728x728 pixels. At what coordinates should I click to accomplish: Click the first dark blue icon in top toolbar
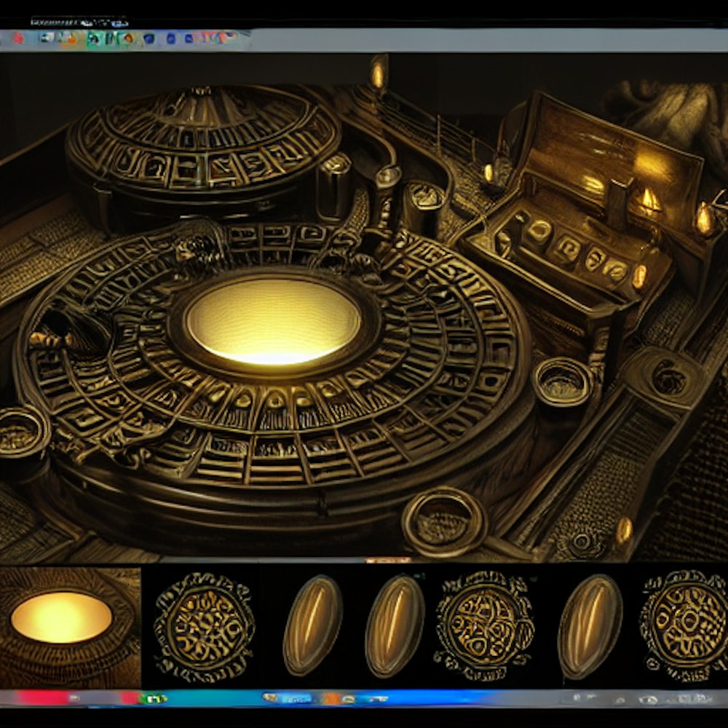149,39
